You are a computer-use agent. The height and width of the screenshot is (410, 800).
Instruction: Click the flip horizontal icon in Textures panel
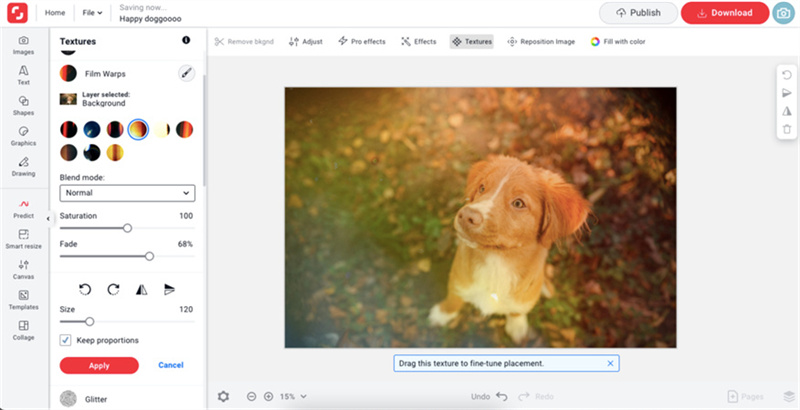click(141, 289)
